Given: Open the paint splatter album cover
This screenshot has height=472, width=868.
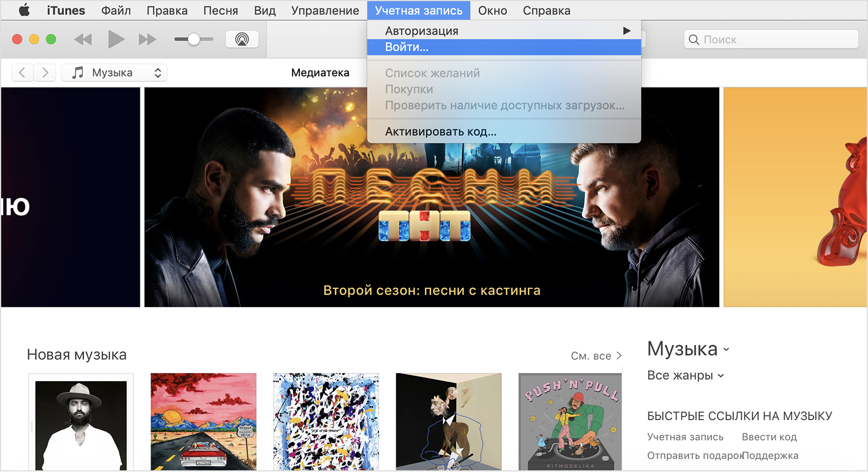Looking at the screenshot, I should coord(326,422).
